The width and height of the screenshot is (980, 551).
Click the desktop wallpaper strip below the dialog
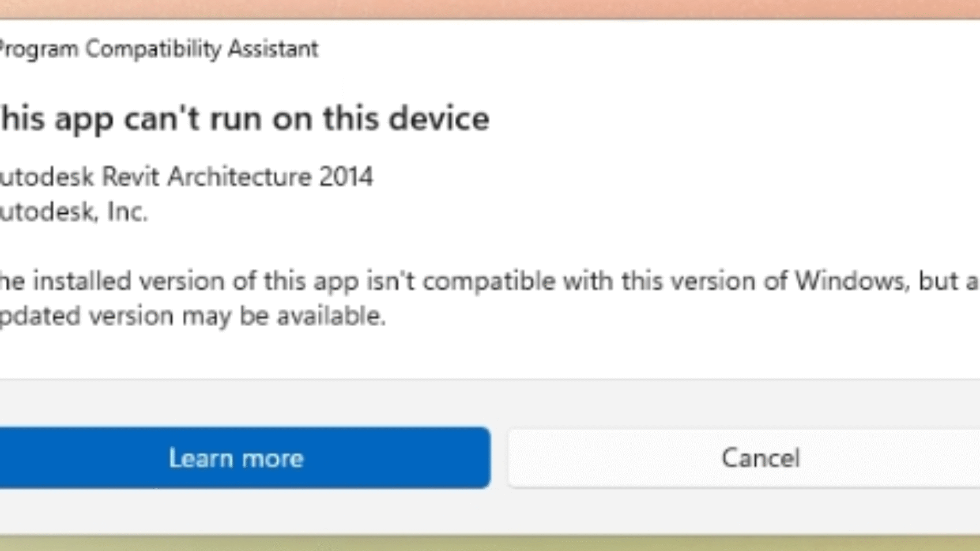click(x=490, y=544)
